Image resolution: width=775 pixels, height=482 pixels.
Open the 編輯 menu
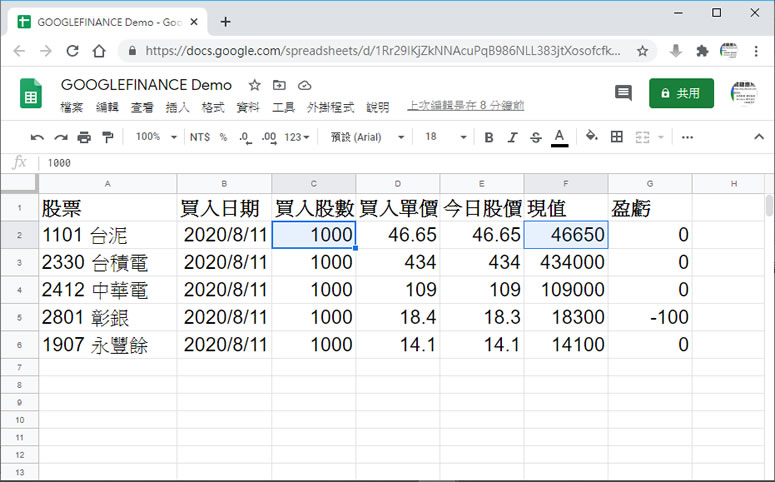tap(107, 107)
